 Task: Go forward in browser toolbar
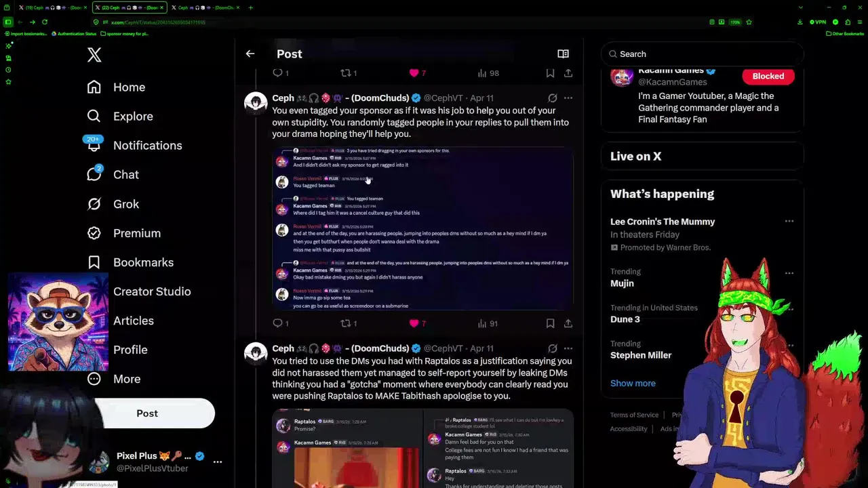coord(32,22)
